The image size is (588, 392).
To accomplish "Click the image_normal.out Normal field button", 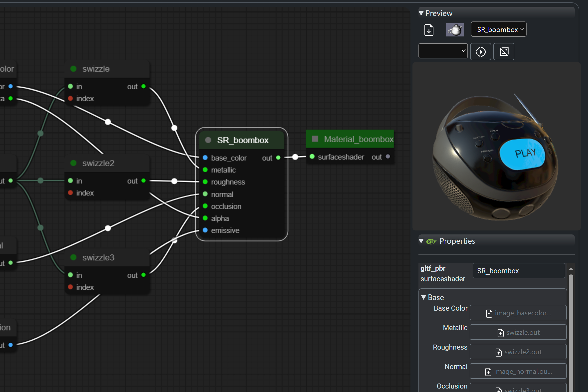I will 518,372.
